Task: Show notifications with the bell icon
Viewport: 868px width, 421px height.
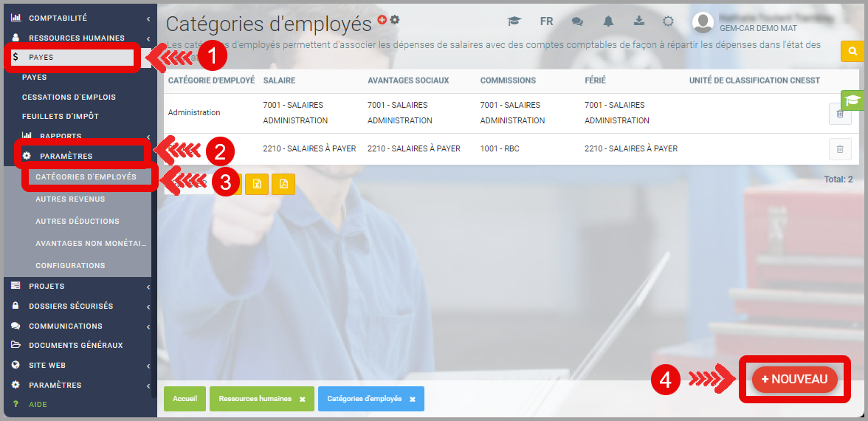Action: coord(607,21)
